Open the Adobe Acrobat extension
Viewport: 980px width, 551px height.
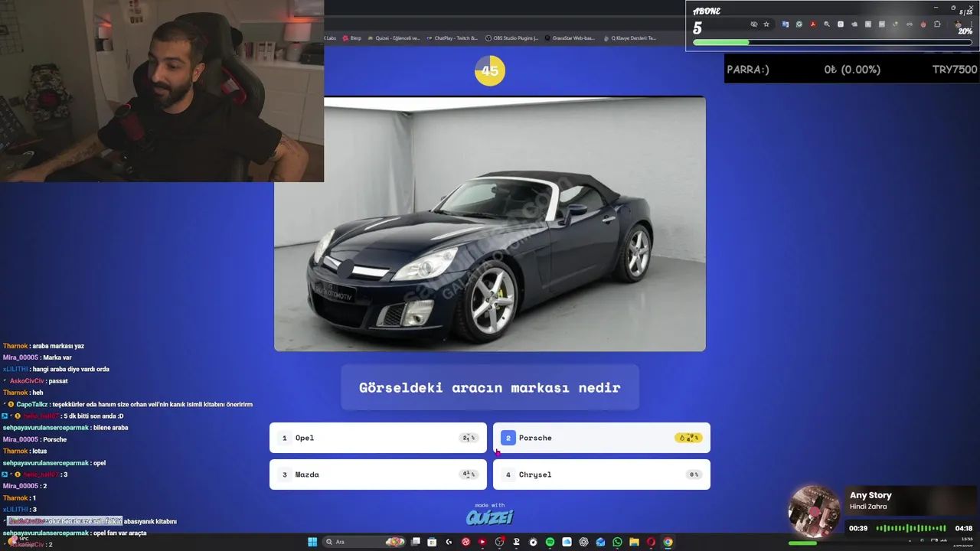(x=813, y=24)
